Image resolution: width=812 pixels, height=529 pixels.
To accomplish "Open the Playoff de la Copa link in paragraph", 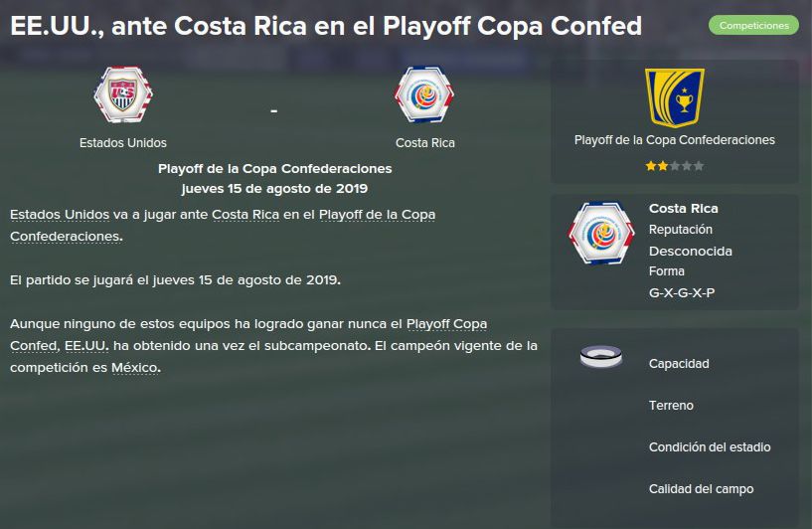I will point(377,215).
